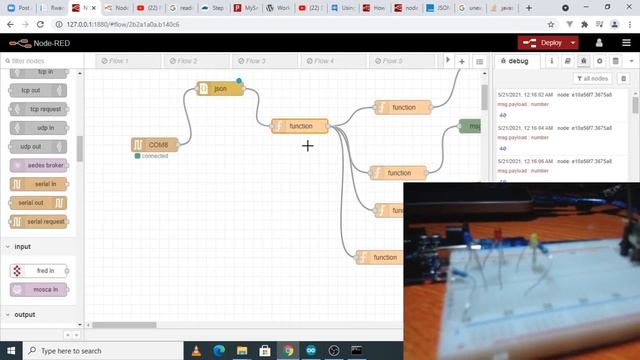This screenshot has width=640, height=360.
Task: Open the flow list icon
Action: pyautogui.click(x=480, y=62)
